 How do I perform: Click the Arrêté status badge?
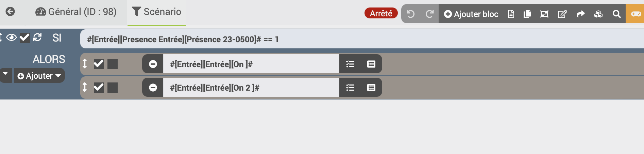pyautogui.click(x=381, y=13)
